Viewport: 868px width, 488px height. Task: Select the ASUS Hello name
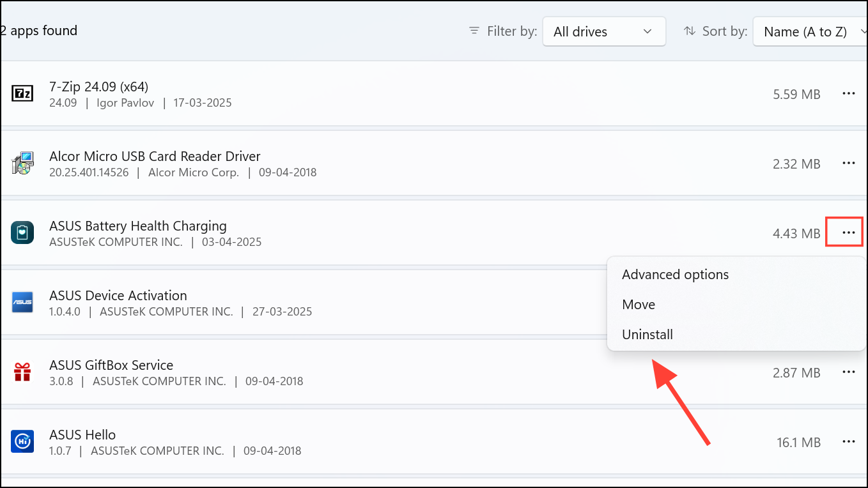pyautogui.click(x=82, y=435)
